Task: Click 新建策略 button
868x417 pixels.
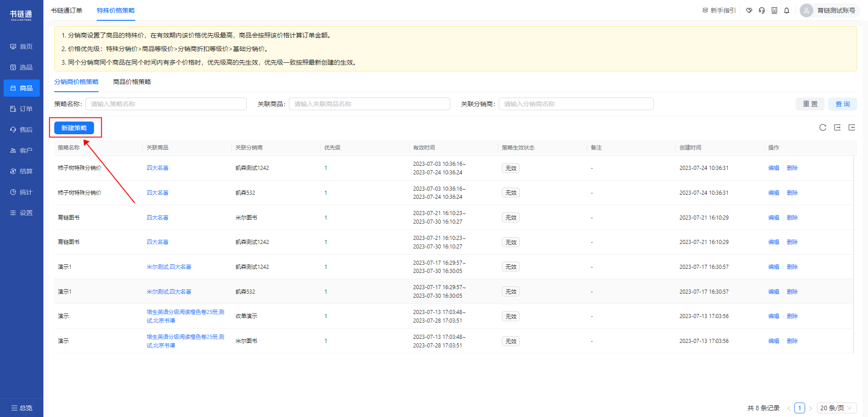Action: [74, 128]
